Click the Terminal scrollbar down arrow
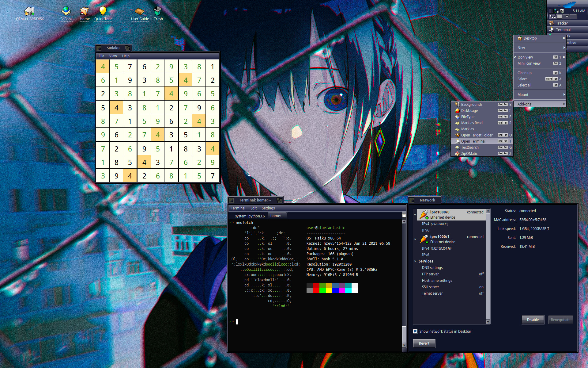The width and height of the screenshot is (588, 368). pos(404,345)
